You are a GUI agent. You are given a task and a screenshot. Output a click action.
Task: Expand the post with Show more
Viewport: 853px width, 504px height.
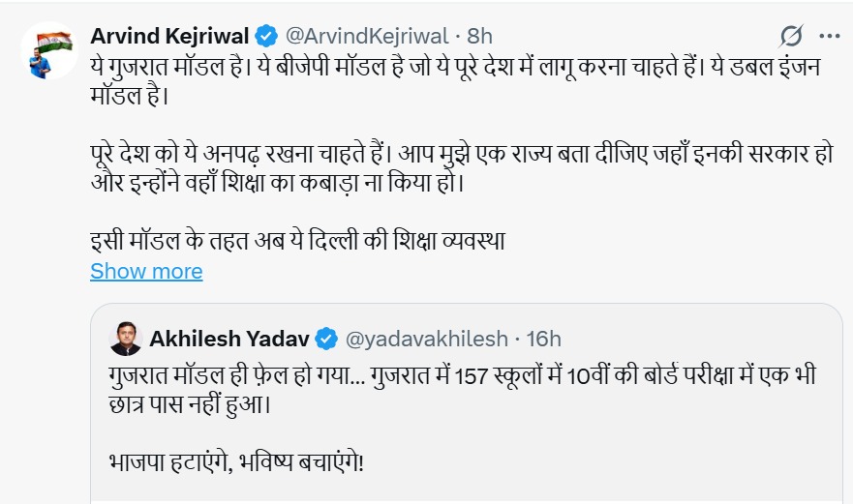(146, 271)
